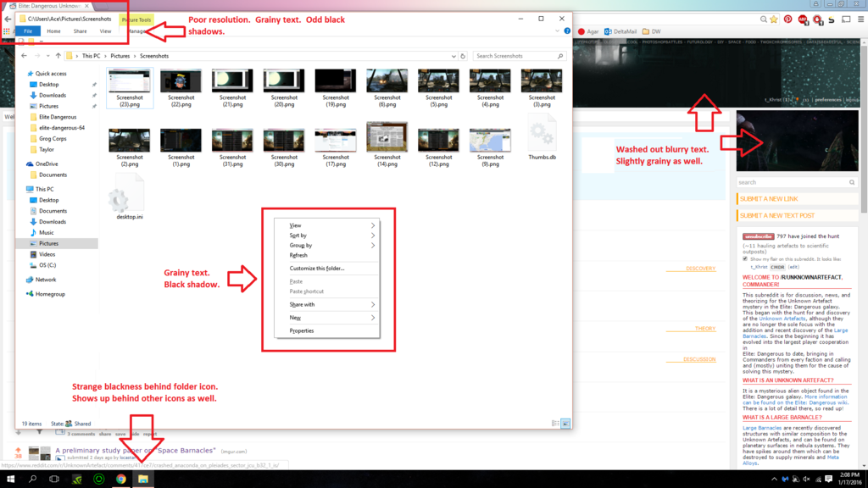The height and width of the screenshot is (488, 868).
Task: Open the DeltaMail bookmark
Action: pos(620,31)
